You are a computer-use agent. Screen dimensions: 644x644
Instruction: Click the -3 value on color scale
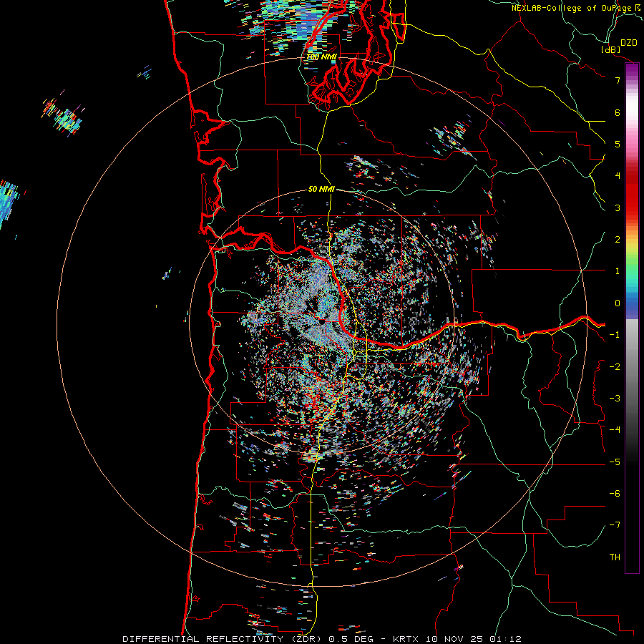(615, 399)
